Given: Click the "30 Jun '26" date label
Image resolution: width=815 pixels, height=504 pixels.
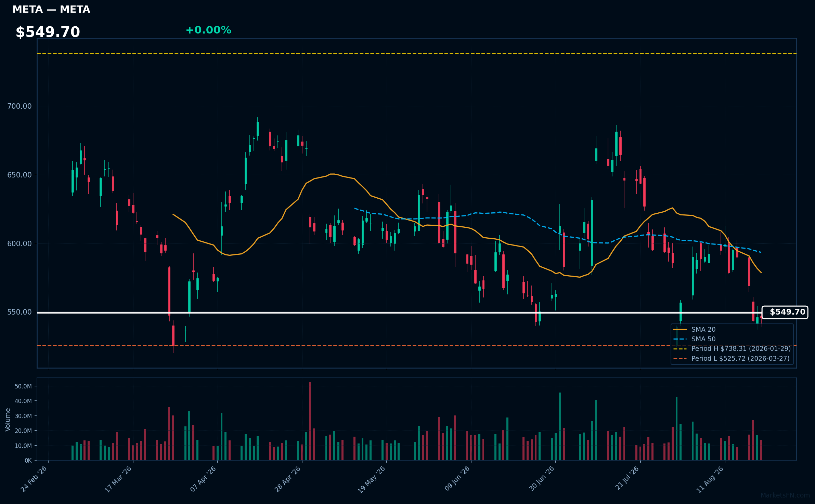Looking at the screenshot, I should click(x=542, y=479).
